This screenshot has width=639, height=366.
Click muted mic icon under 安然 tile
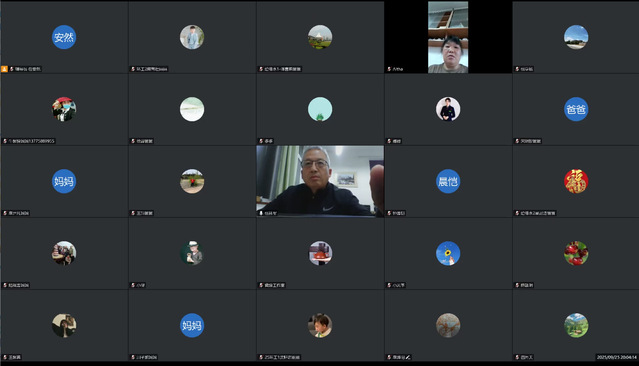coord(11,69)
